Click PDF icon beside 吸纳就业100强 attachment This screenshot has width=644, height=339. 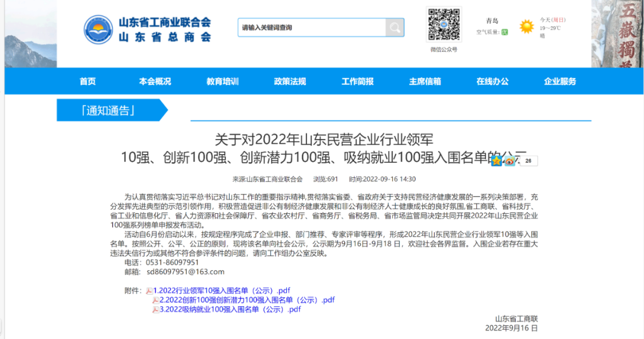tap(156, 310)
